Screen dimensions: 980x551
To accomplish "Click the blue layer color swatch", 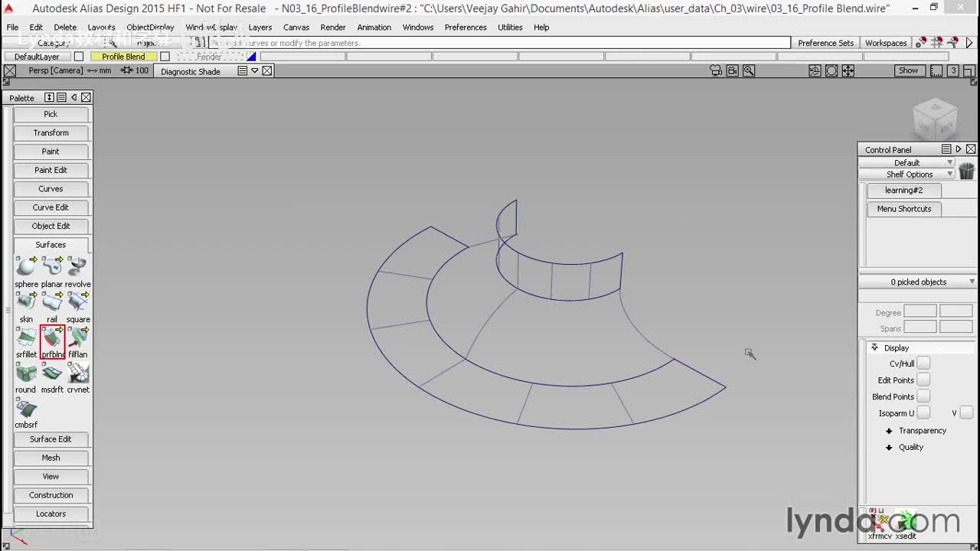I will (x=251, y=57).
